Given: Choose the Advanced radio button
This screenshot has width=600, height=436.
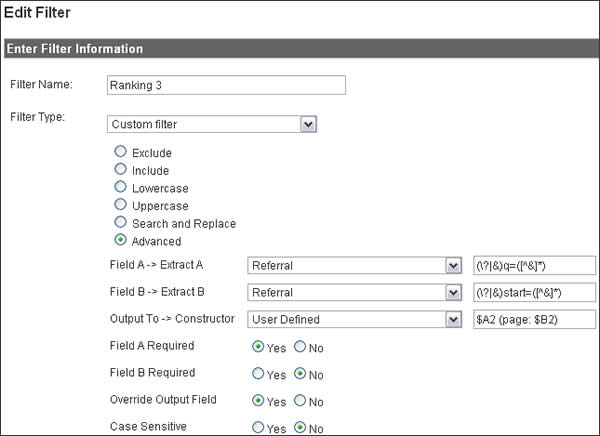Looking at the screenshot, I should [121, 240].
